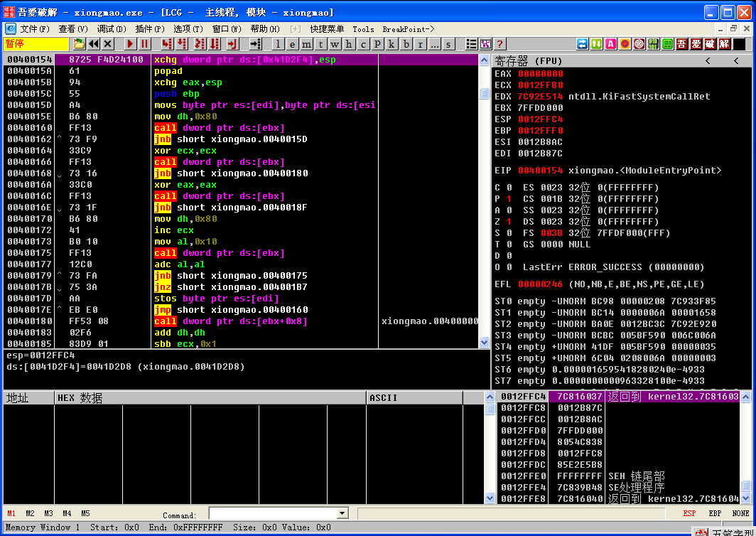Open Memory map with the m button

pos(306,44)
